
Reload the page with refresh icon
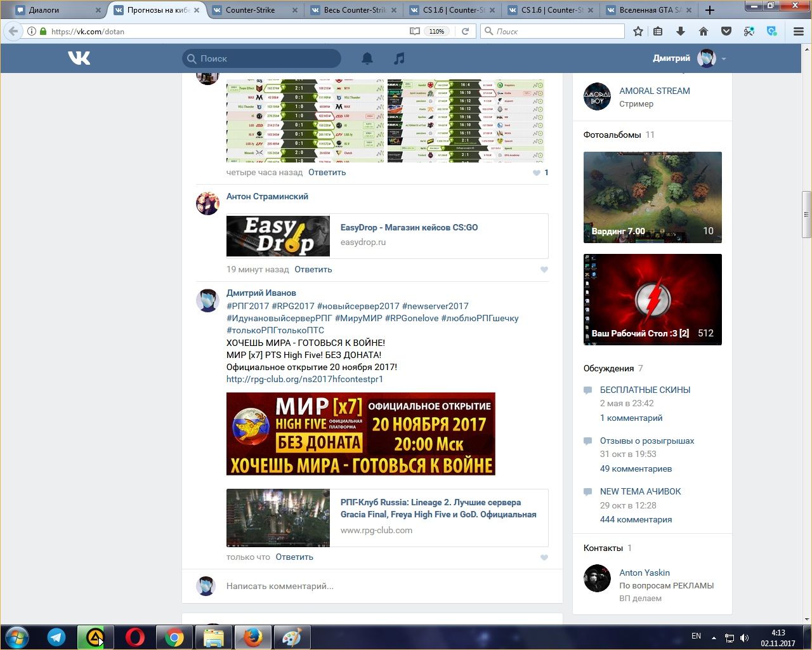pos(465,31)
